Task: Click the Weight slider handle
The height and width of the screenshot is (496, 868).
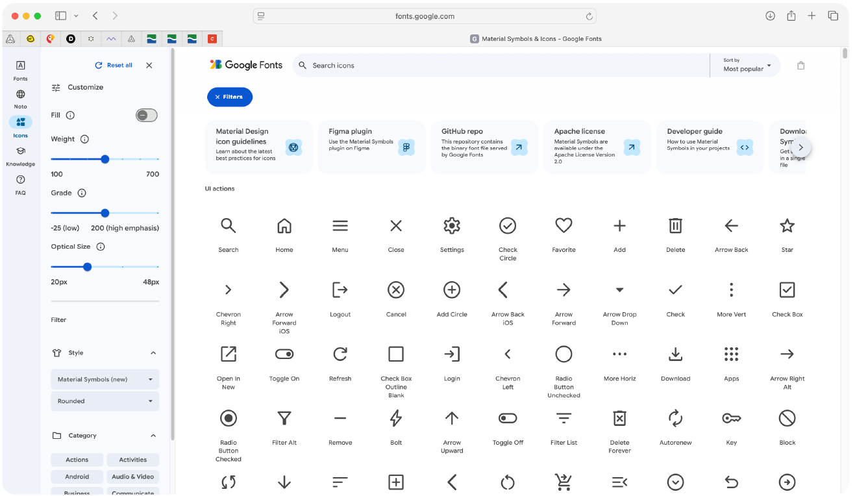Action: pyautogui.click(x=105, y=159)
